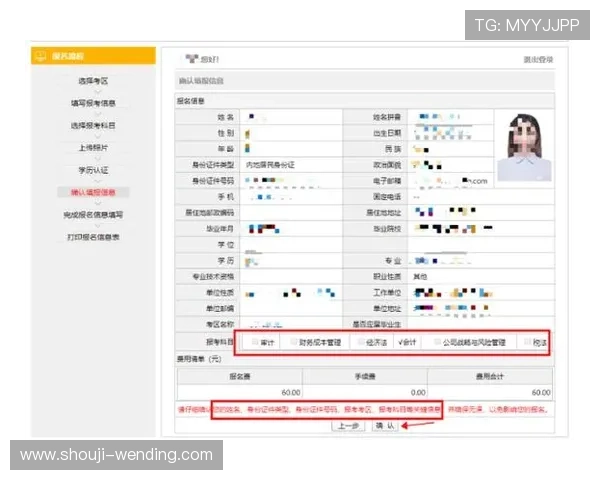Tick the 审计 subject checkbox
The image size is (600, 480).
coord(255,342)
